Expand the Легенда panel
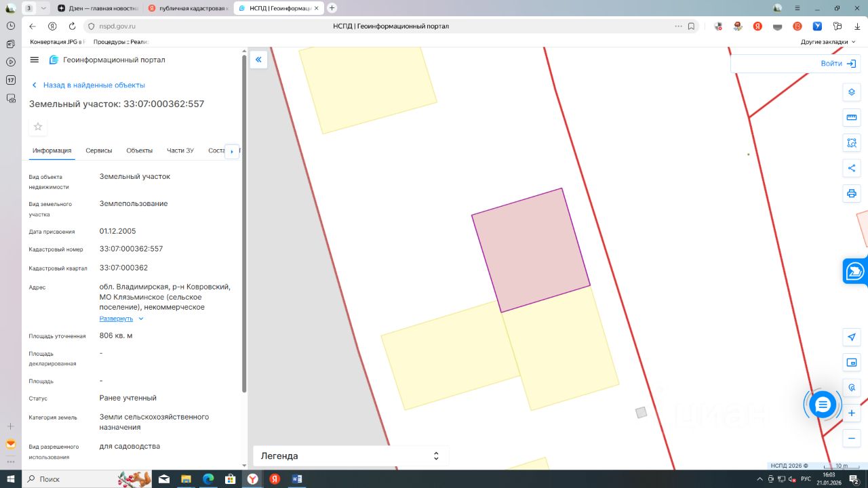The width and height of the screenshot is (868, 488). pos(351,456)
